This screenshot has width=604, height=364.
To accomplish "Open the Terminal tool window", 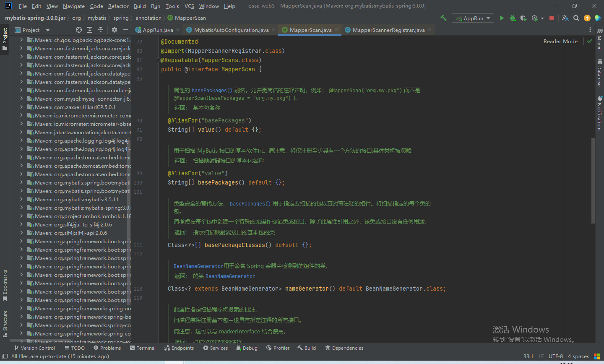I will tap(143, 348).
